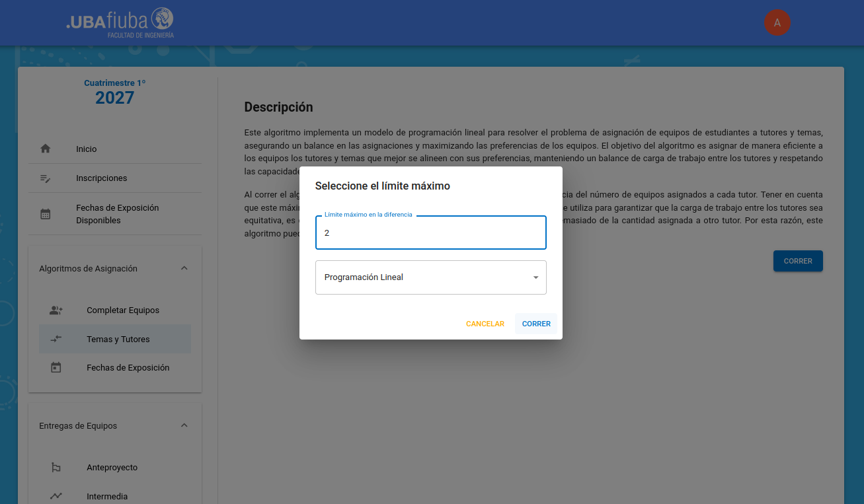
Task: Select the Temas y Tutores menu item
Action: (118, 339)
